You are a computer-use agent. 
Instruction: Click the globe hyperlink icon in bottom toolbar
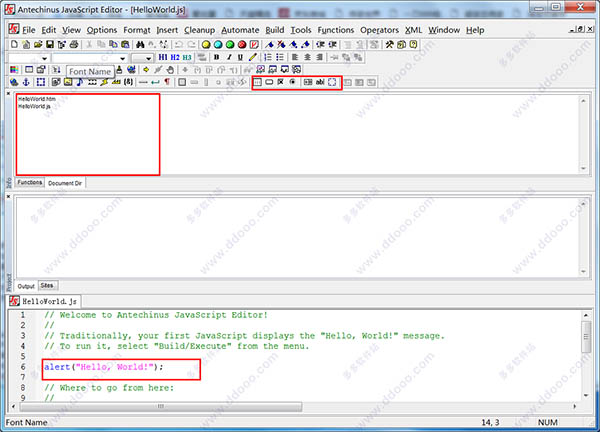tap(14, 82)
